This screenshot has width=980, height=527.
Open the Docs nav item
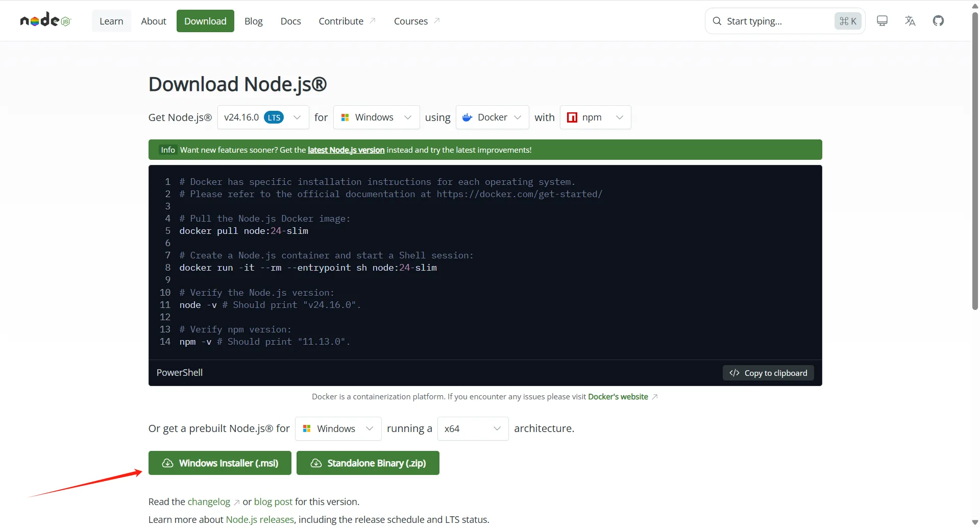click(290, 21)
